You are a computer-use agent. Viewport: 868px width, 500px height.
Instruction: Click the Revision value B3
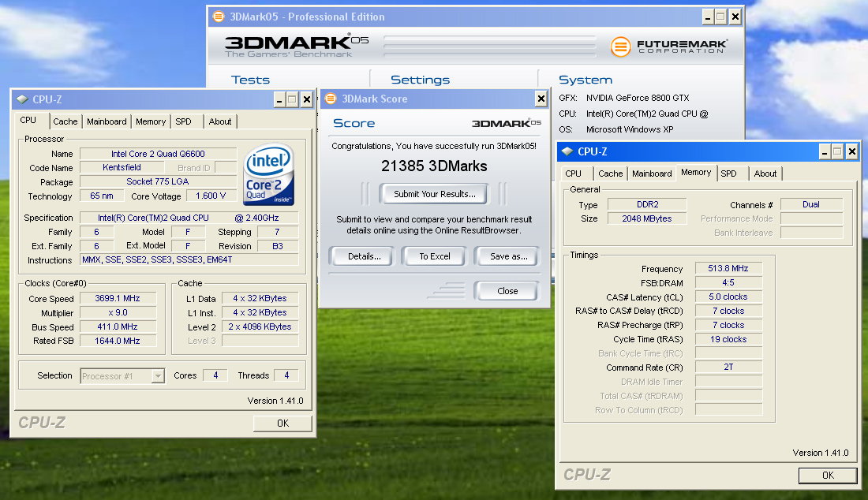tap(278, 246)
